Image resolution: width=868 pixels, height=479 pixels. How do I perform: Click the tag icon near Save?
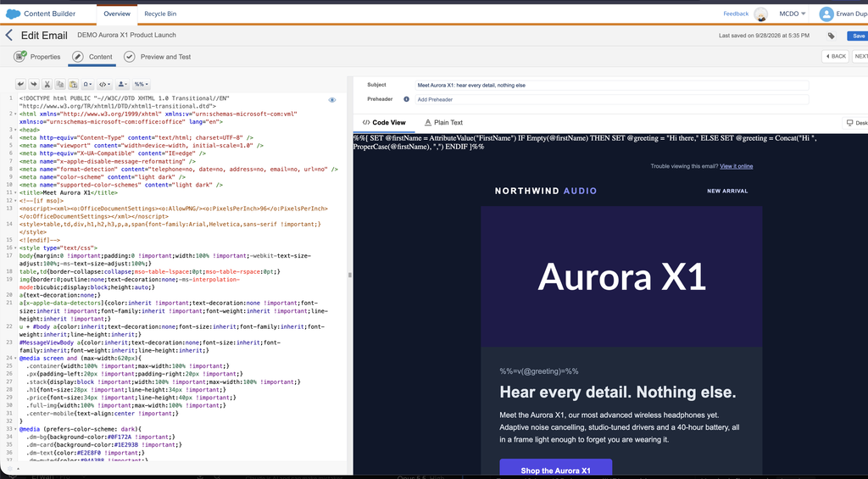coord(831,36)
